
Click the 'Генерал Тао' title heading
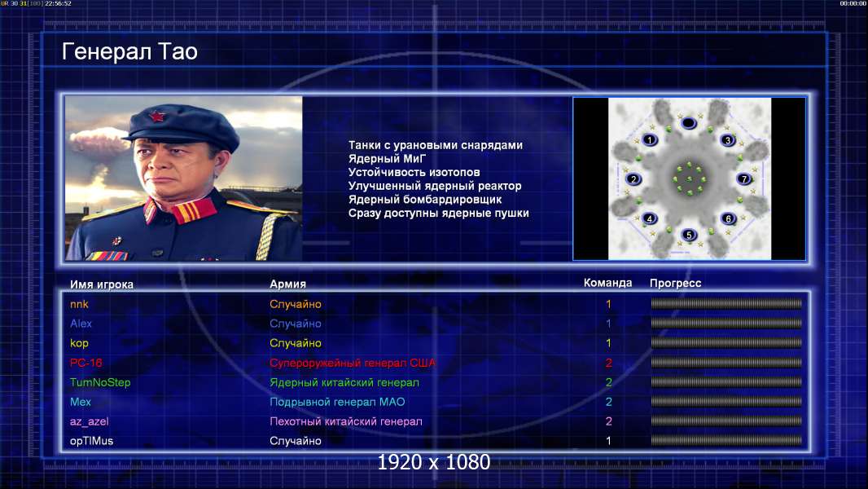point(129,51)
